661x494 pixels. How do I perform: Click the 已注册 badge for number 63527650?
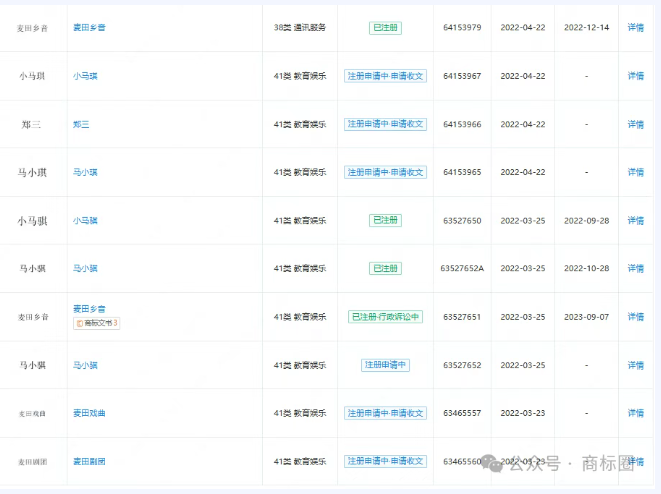point(385,220)
